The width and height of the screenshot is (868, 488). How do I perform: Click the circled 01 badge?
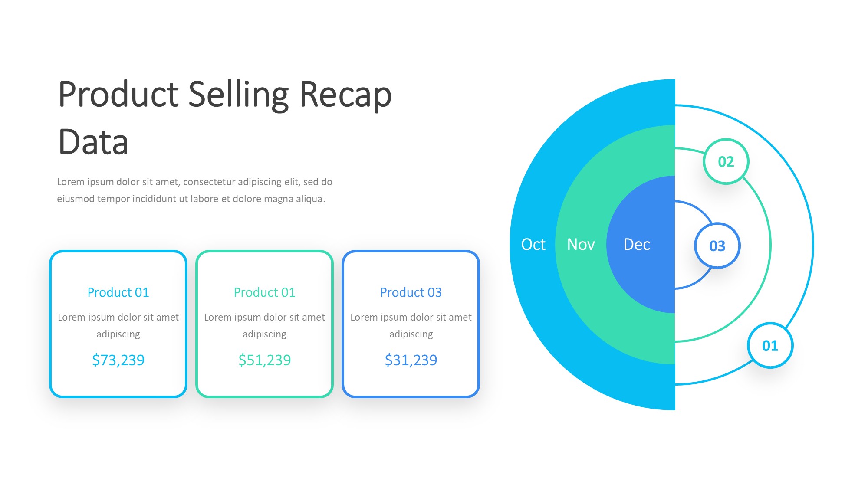(770, 346)
